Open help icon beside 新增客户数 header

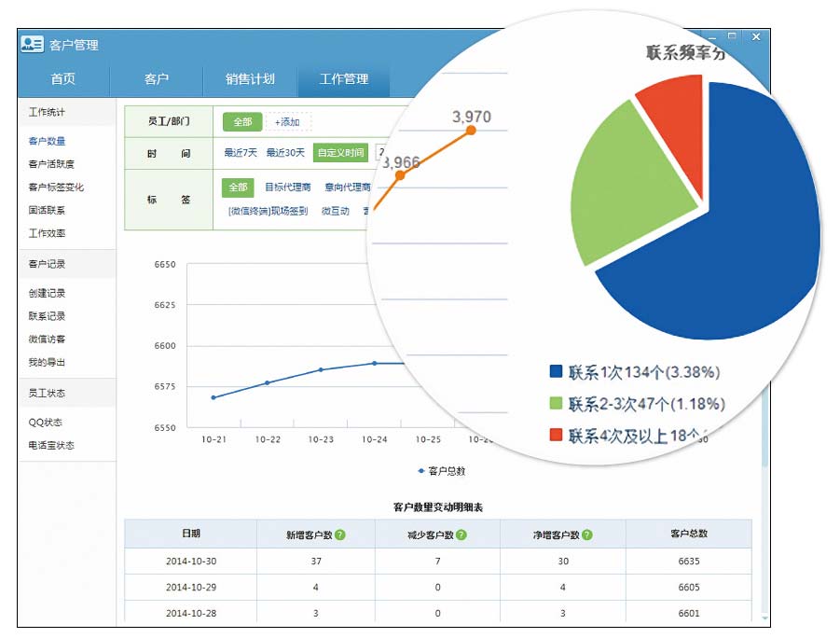(340, 535)
